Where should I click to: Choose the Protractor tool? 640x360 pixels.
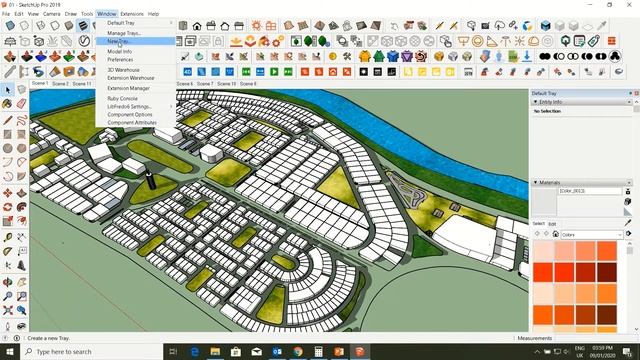click(7, 251)
